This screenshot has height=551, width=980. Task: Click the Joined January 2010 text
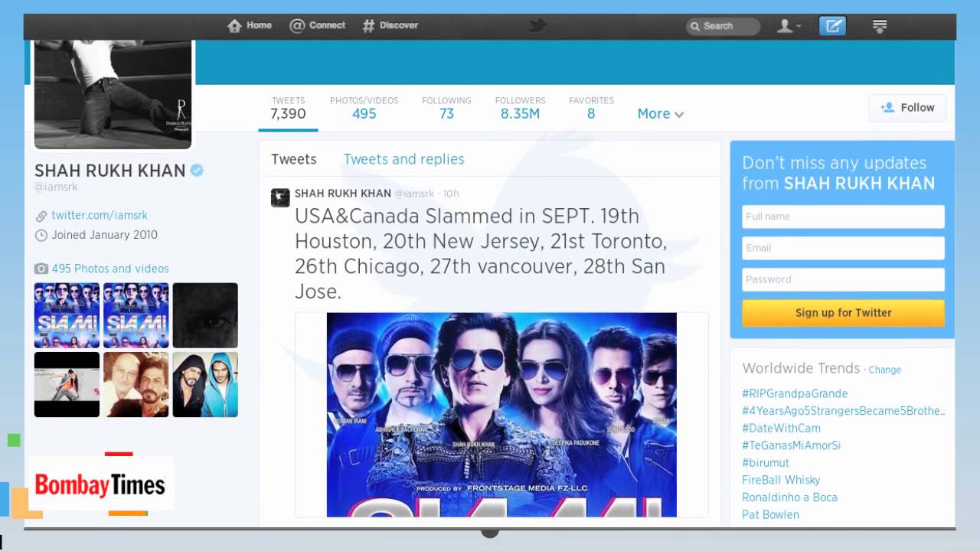(104, 235)
